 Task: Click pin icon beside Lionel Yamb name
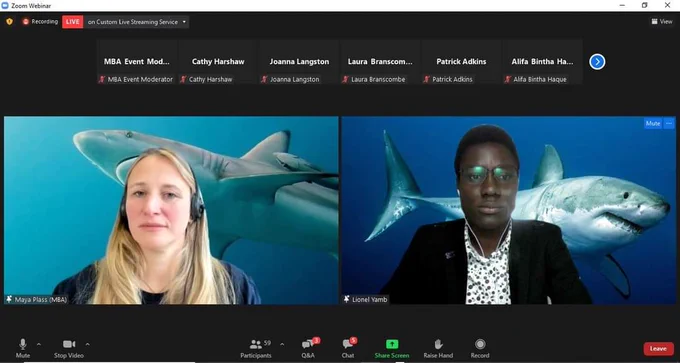click(x=347, y=299)
